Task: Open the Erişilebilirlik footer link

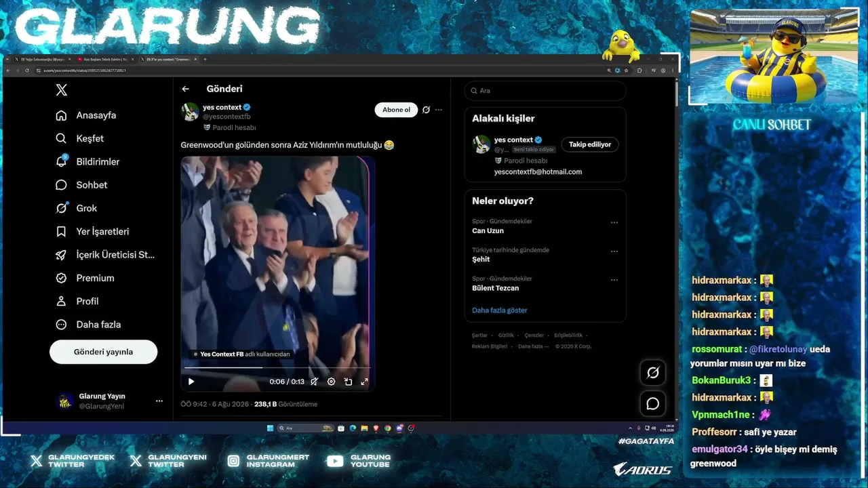Action: pos(568,335)
